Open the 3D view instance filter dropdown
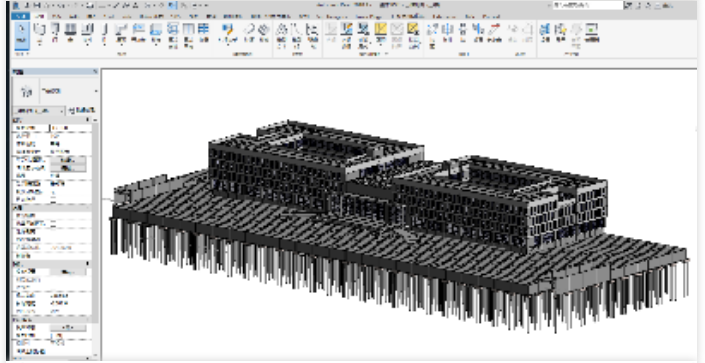This screenshot has width=705, height=363. point(39,111)
